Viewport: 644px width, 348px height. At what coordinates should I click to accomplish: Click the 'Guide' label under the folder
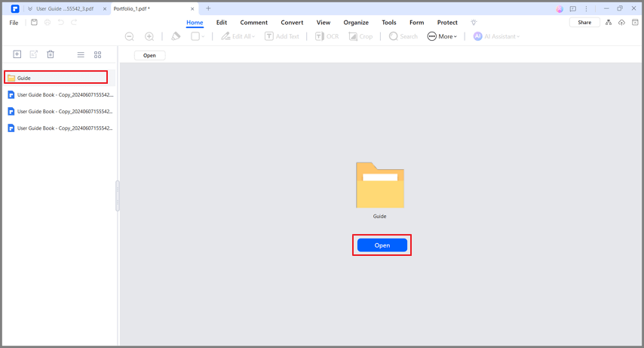(379, 217)
